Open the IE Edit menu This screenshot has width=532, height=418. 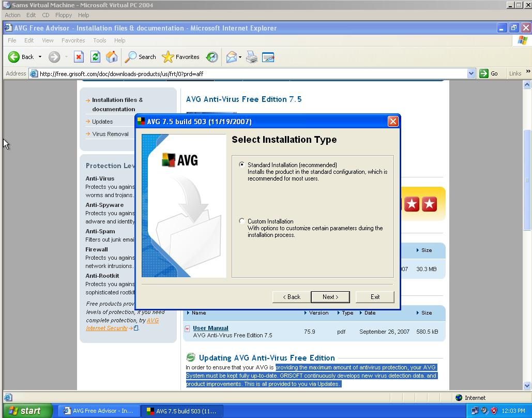point(29,40)
